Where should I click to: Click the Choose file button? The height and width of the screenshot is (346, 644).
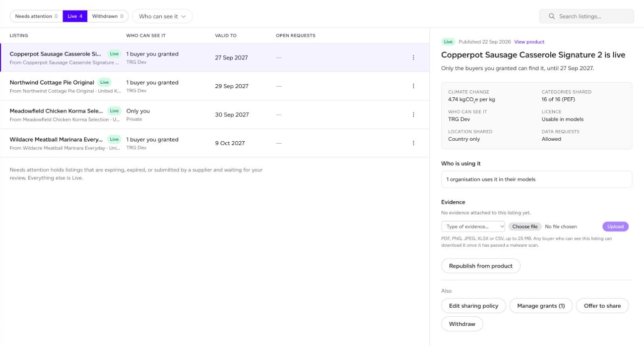(x=525, y=226)
